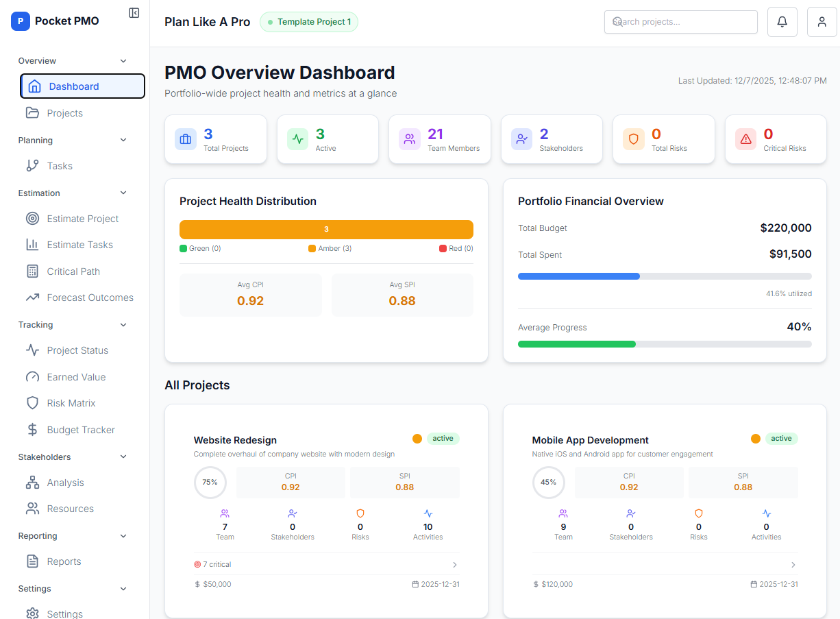840x619 pixels.
Task: Select the Critical Path icon
Action: pyautogui.click(x=34, y=271)
